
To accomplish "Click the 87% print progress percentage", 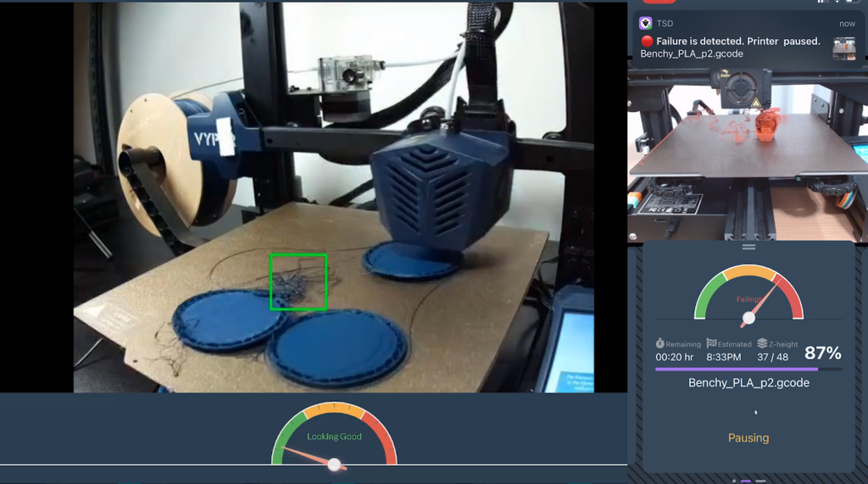I will tap(822, 353).
